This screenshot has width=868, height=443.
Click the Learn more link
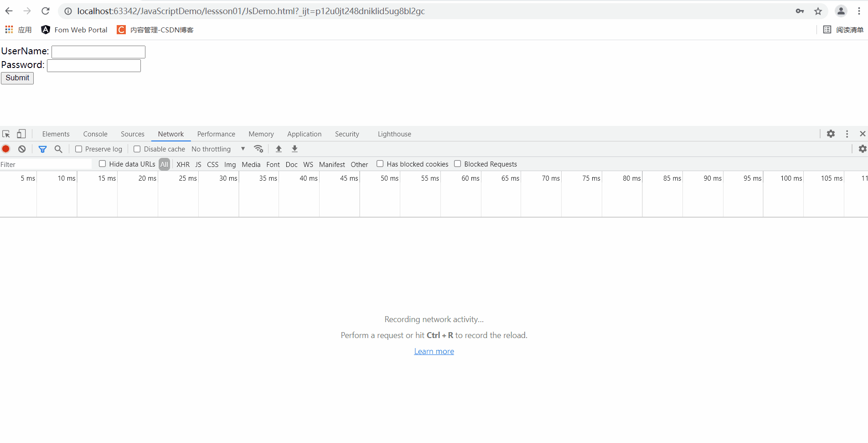coord(434,351)
